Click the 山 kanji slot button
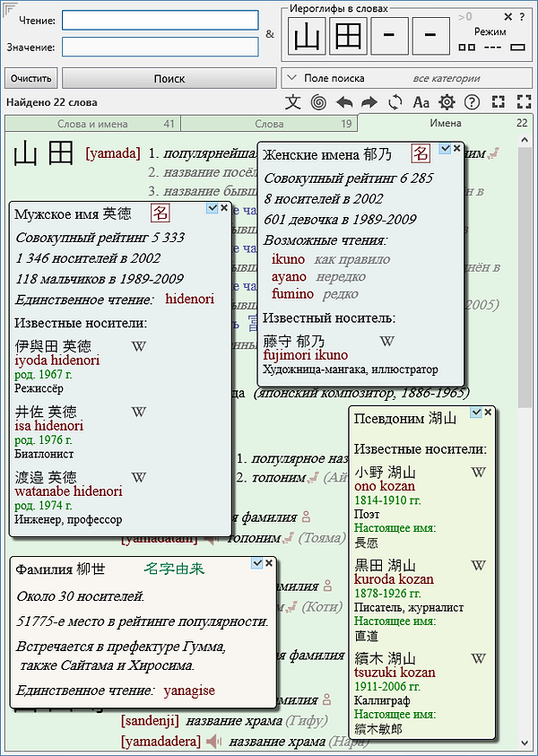 coord(307,35)
